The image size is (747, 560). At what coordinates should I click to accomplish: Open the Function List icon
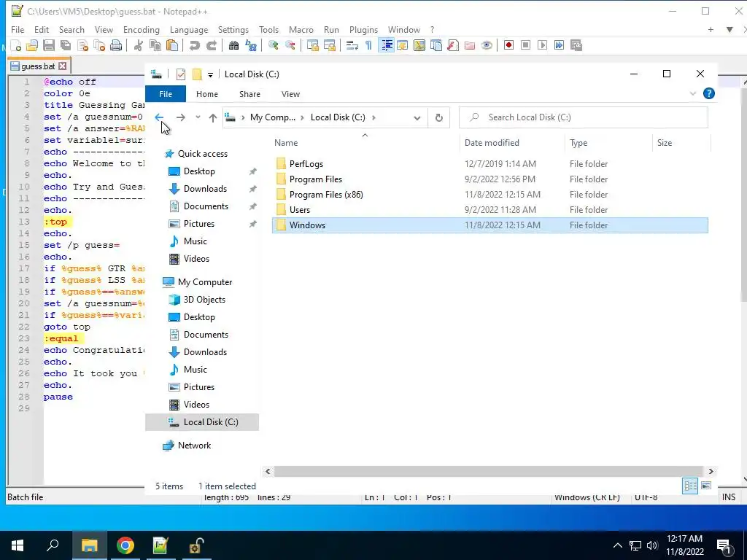(453, 45)
